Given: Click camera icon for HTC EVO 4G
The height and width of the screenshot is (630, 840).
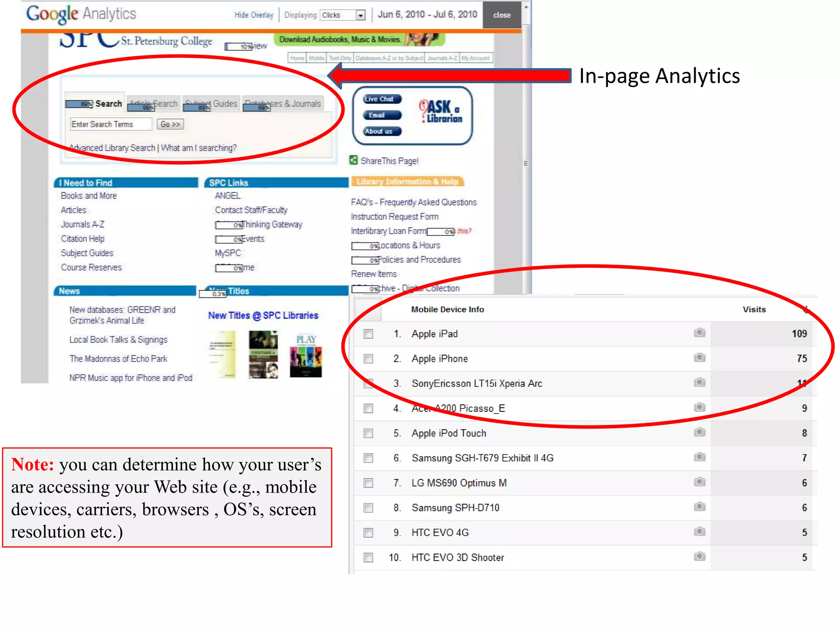Looking at the screenshot, I should pyautogui.click(x=700, y=532).
